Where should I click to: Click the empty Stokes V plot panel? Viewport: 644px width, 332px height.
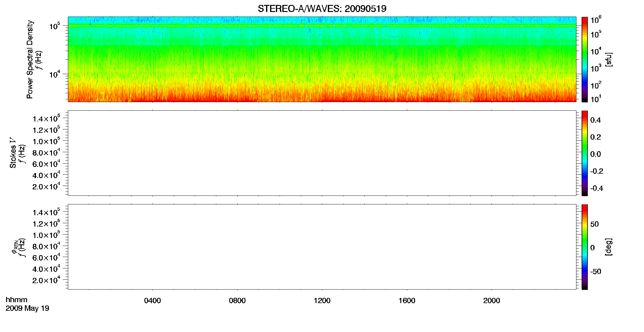pyautogui.click(x=322, y=153)
